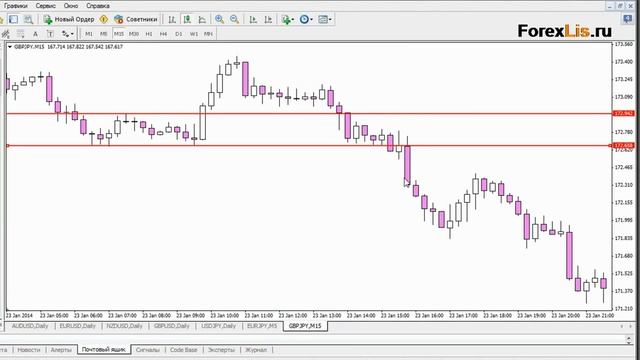640x360 pixels.
Task: Open the Code Base terminal tab
Action: point(183,350)
